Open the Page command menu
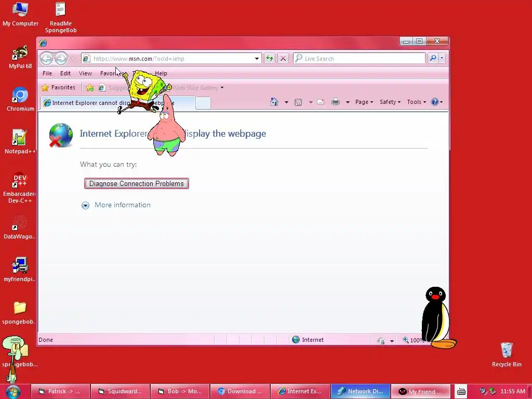Image resolution: width=532 pixels, height=399 pixels. (x=364, y=102)
